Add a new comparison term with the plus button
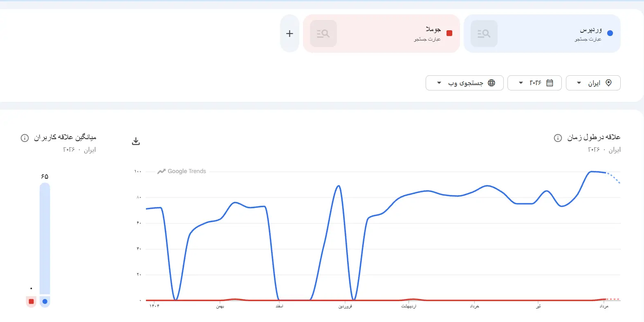This screenshot has width=644, height=322. pyautogui.click(x=289, y=34)
